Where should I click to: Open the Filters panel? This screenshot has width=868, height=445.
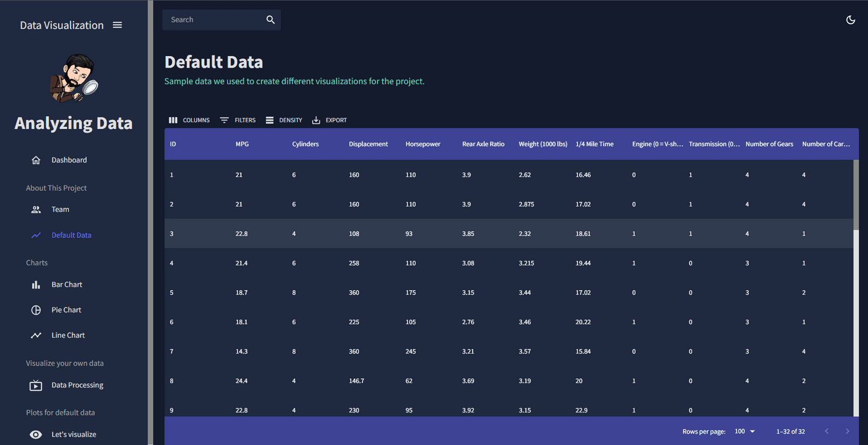237,120
